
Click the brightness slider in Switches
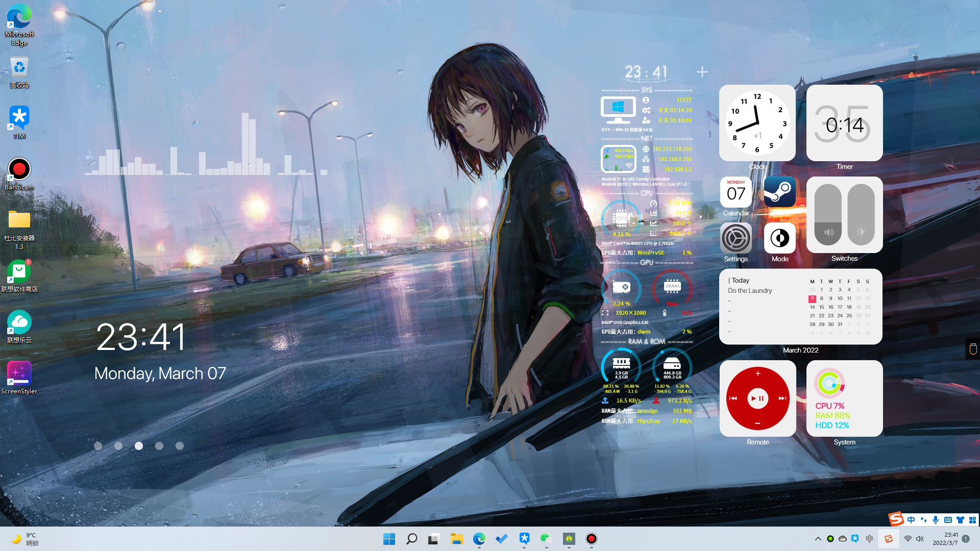pos(861,215)
